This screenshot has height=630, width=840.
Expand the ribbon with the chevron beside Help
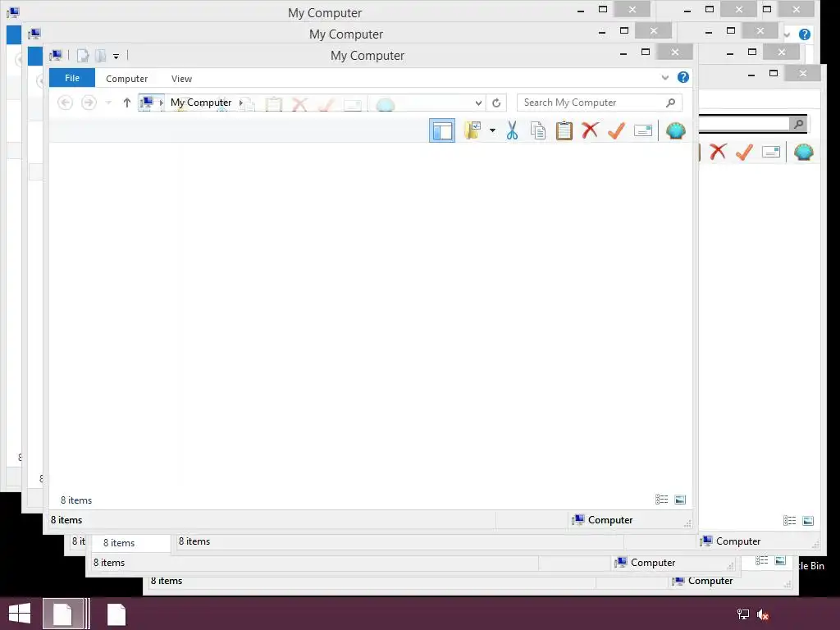pos(664,77)
